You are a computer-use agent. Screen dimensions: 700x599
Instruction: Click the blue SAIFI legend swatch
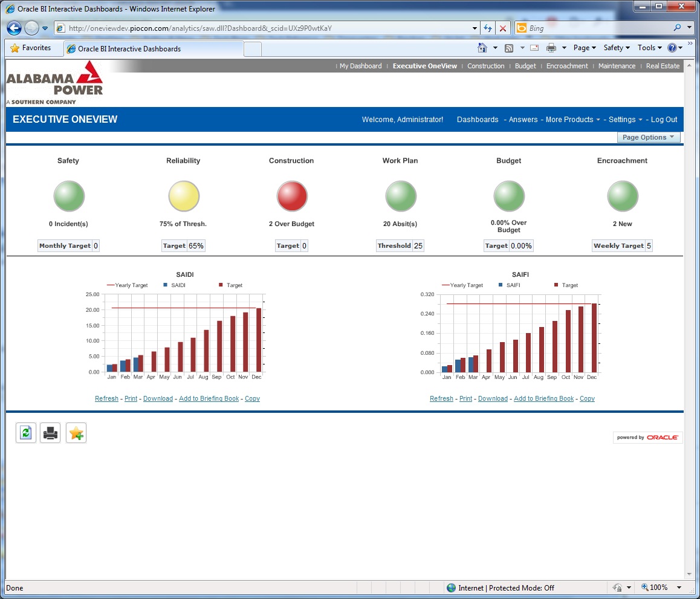[501, 285]
